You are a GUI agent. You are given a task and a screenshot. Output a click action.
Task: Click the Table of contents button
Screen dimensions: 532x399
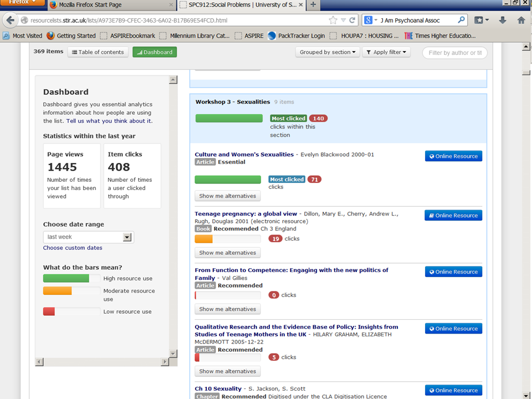[98, 52]
